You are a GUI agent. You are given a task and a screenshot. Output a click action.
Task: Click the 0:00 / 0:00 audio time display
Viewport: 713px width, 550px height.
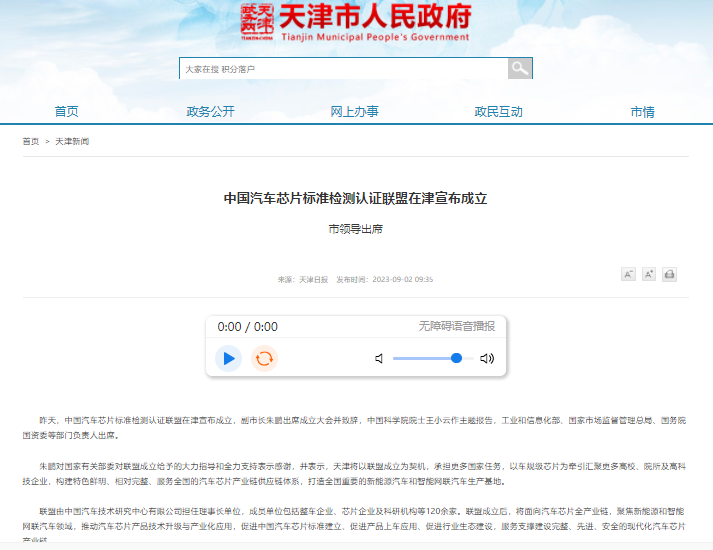click(247, 327)
